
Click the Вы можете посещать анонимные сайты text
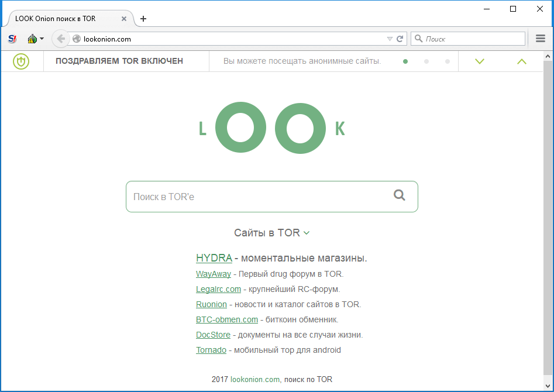click(302, 61)
